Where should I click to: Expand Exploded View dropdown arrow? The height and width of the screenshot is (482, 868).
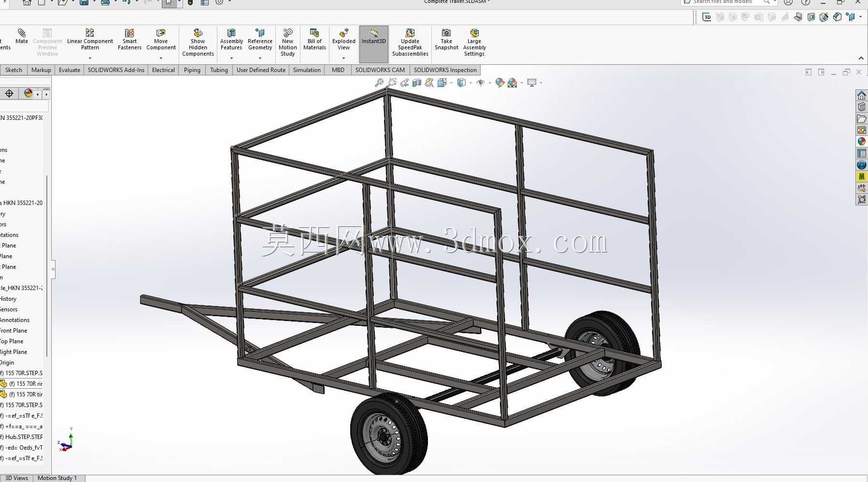[343, 58]
